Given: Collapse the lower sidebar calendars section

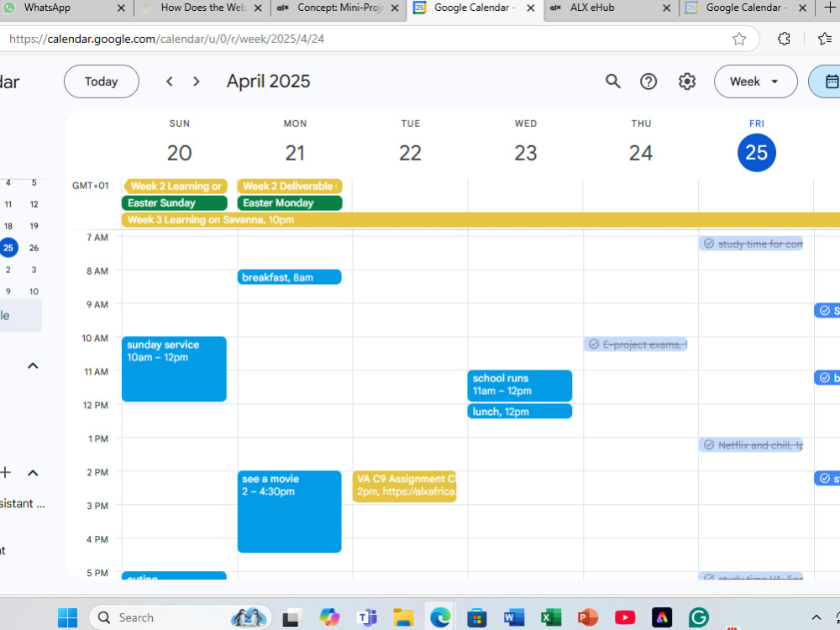Looking at the screenshot, I should (x=33, y=472).
